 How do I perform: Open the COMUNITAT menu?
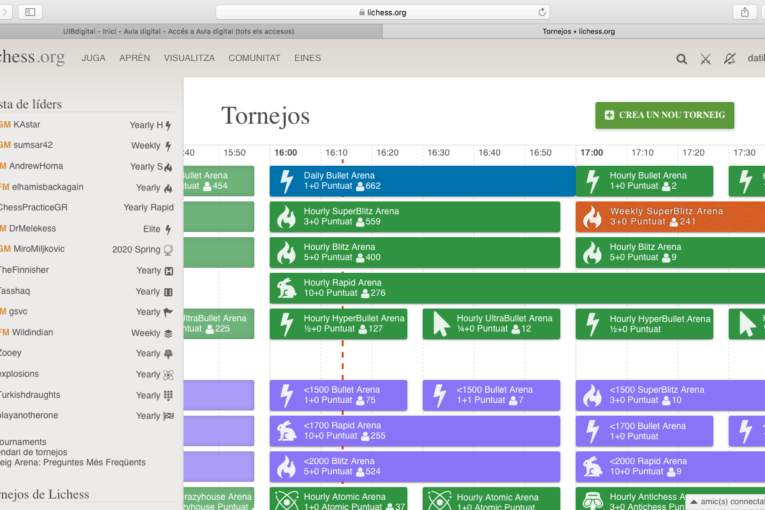click(x=254, y=58)
